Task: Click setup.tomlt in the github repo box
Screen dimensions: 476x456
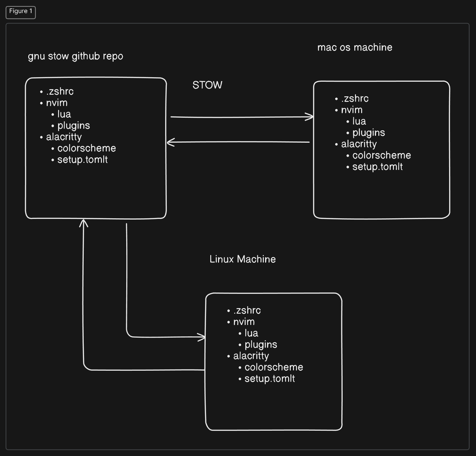Action: click(x=83, y=160)
